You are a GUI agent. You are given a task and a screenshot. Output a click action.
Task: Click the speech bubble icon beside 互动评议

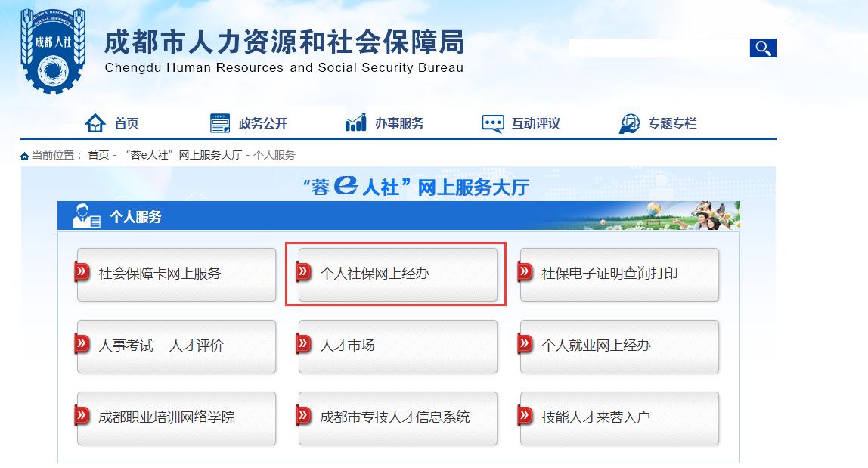tap(493, 122)
